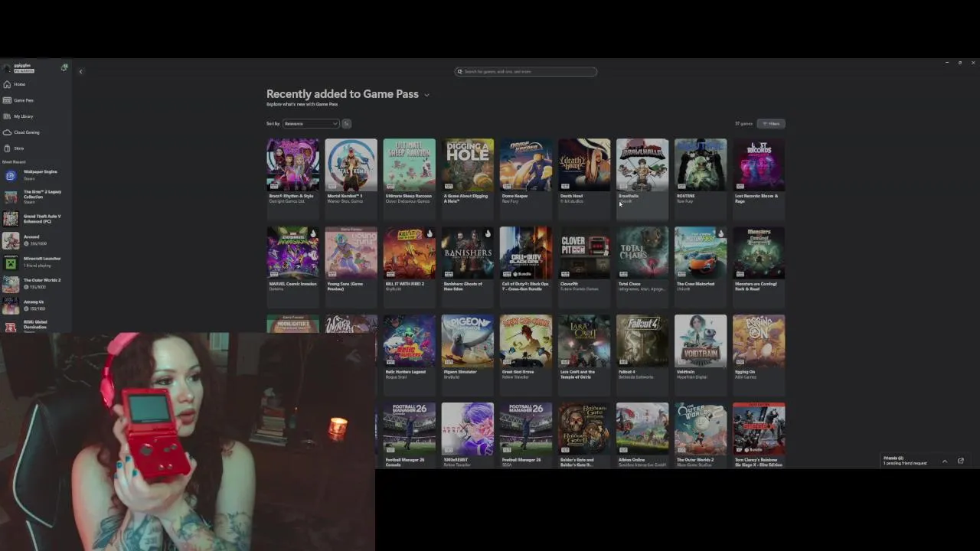This screenshot has width=980, height=551.
Task: Expand the Friends panel chevron
Action: click(944, 461)
